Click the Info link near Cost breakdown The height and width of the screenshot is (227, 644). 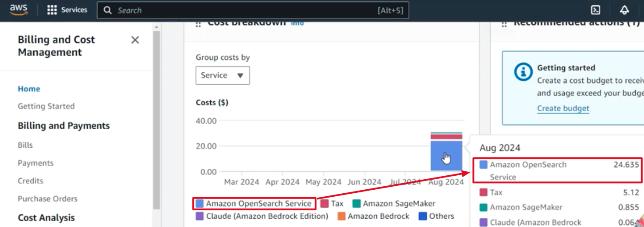297,23
